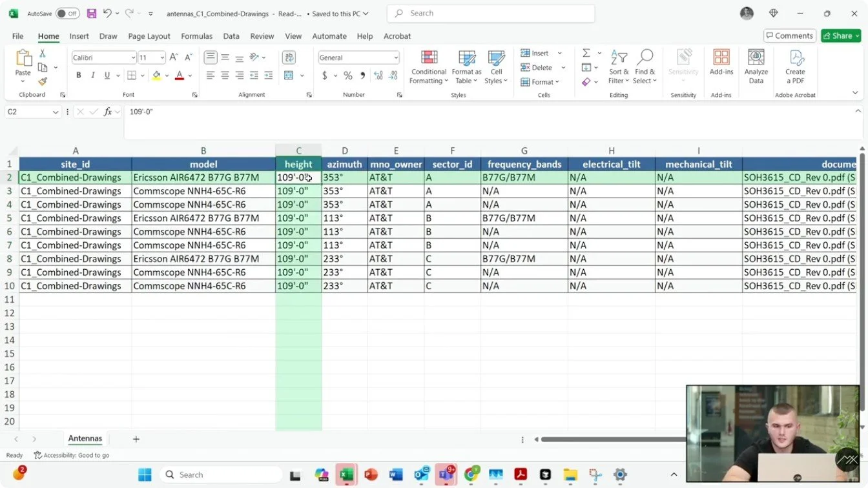Open the font size 11 dropdown
The width and height of the screenshot is (868, 488).
tap(162, 57)
